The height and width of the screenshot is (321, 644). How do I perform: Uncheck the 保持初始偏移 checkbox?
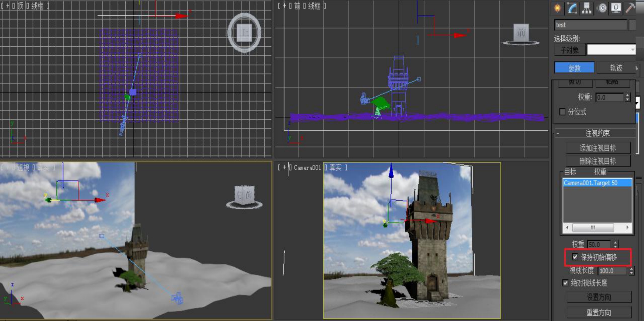(x=575, y=257)
